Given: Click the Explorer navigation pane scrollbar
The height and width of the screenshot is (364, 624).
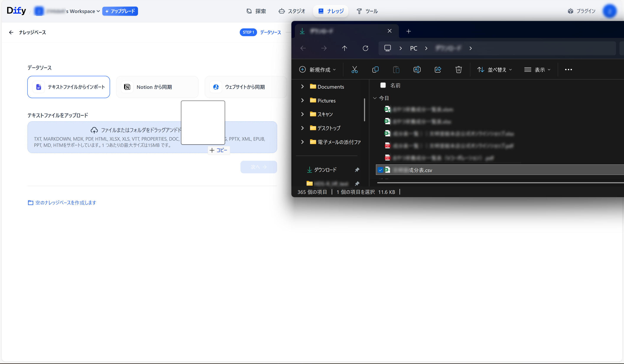Looking at the screenshot, I should click(364, 110).
